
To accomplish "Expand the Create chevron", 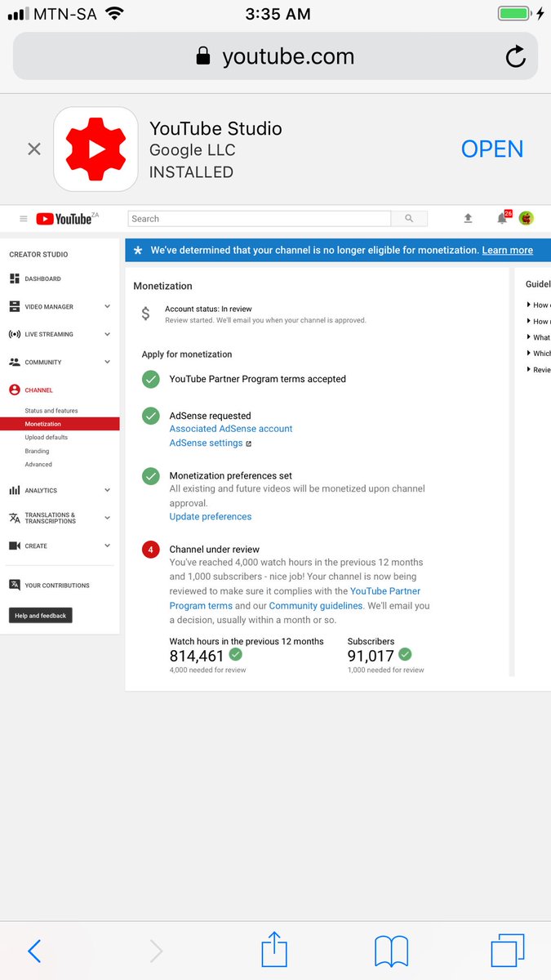I will [x=108, y=546].
